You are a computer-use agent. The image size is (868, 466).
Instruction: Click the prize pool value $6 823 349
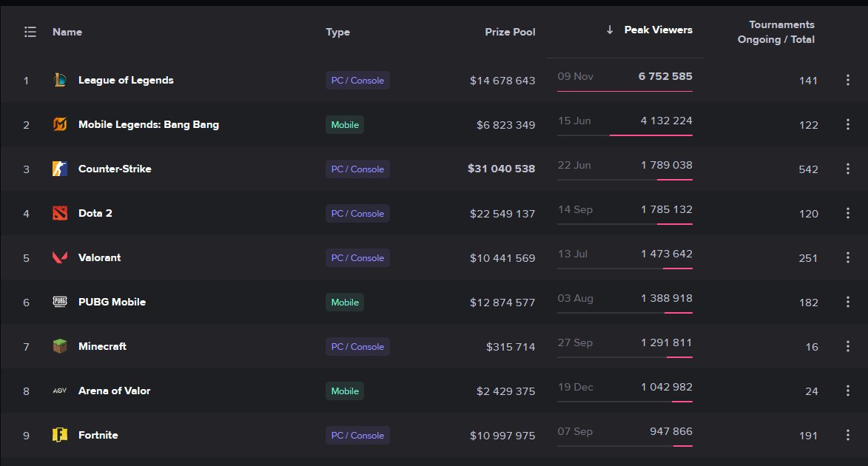[x=505, y=125]
